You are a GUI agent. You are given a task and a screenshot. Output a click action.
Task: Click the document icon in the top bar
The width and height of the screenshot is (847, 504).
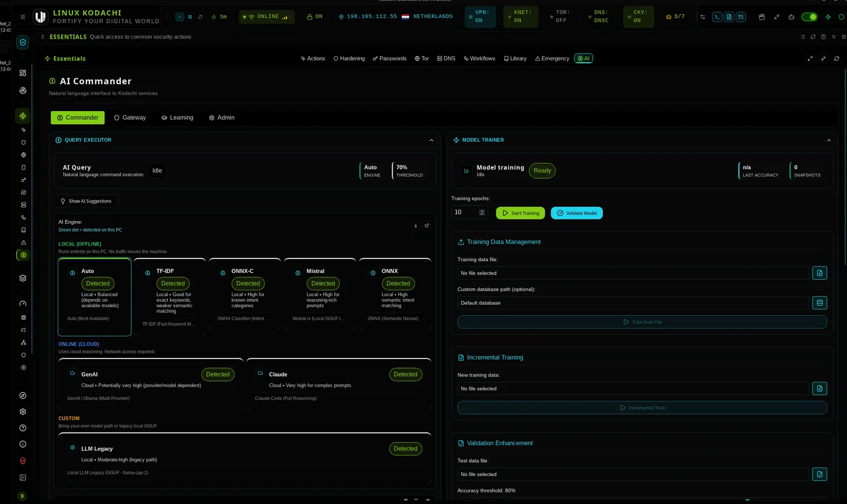(729, 17)
